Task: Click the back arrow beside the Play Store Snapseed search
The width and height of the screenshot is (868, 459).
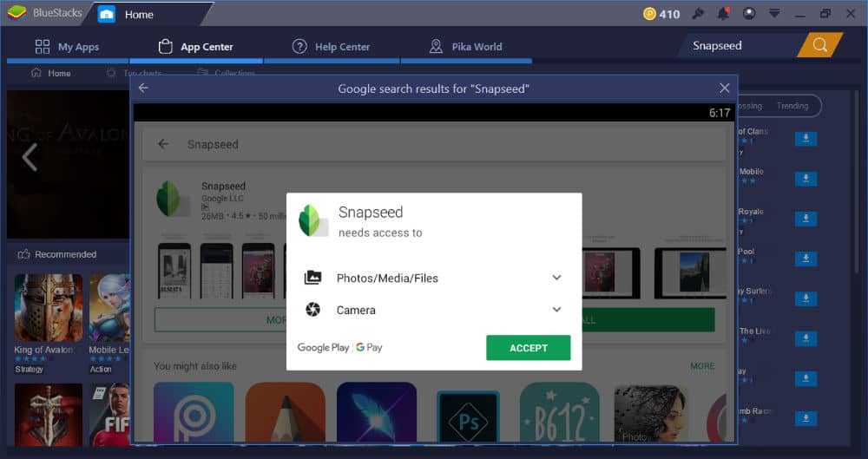Action: point(163,144)
